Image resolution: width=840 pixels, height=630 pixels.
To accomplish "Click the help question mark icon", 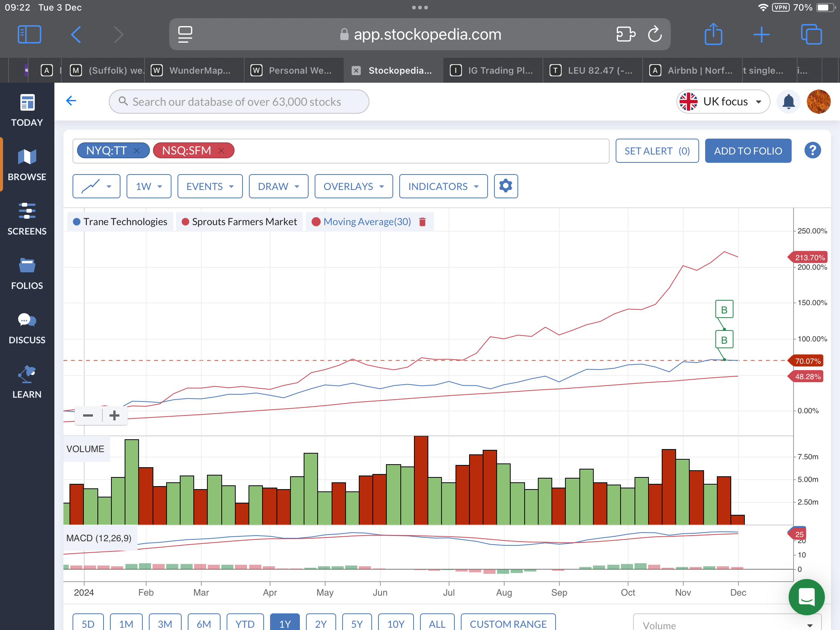I will click(x=812, y=150).
